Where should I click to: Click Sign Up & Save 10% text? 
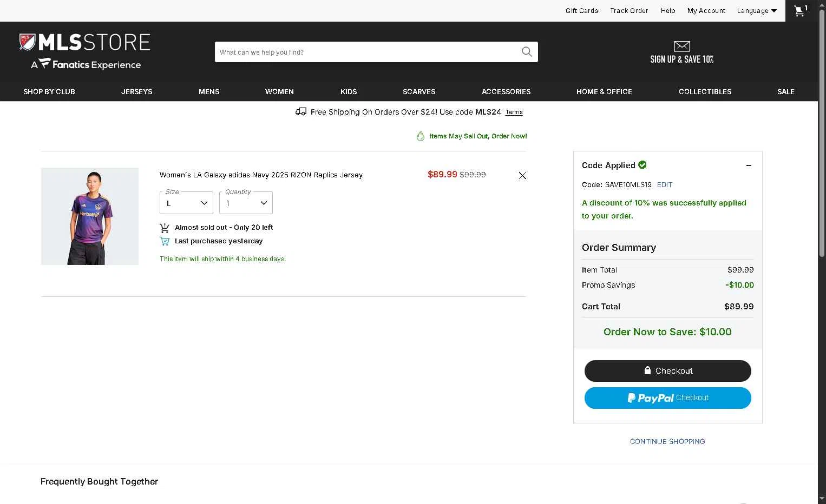(682, 59)
